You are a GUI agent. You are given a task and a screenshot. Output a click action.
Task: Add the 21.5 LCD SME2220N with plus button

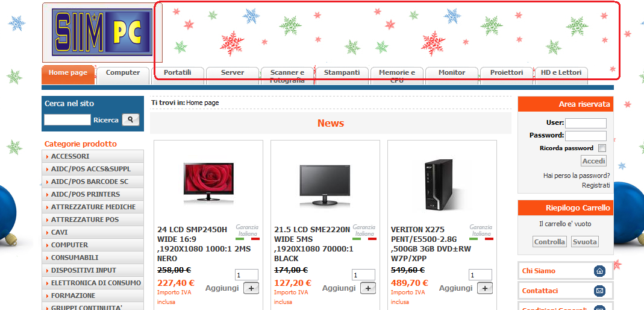[368, 288]
